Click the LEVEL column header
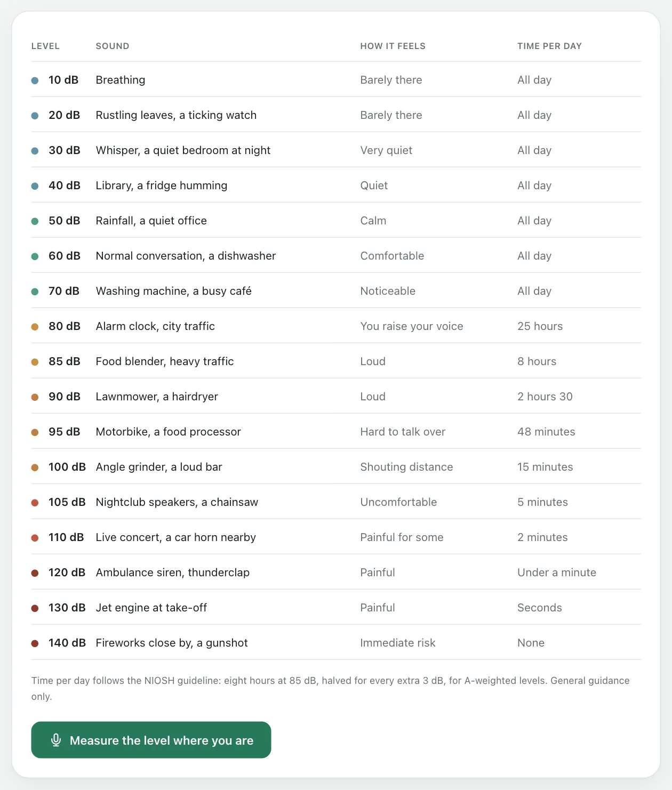Viewport: 672px width, 790px height. (x=45, y=46)
